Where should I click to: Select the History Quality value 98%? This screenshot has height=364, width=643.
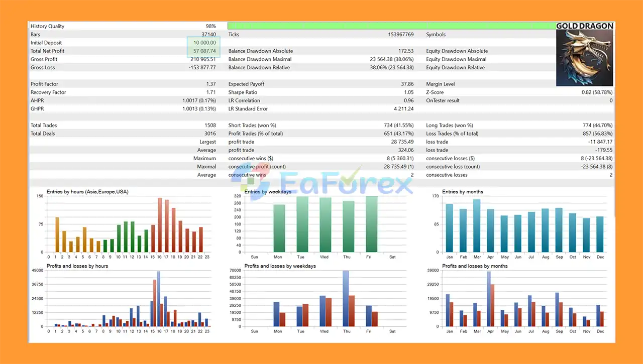pyautogui.click(x=210, y=26)
